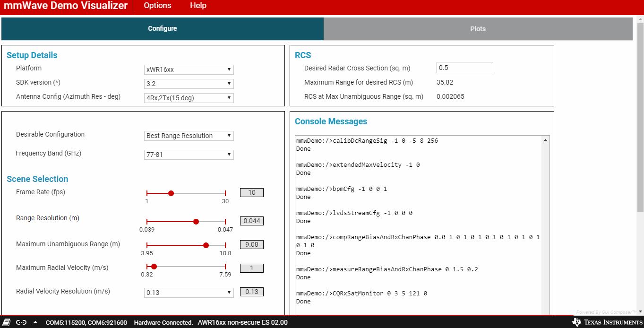This screenshot has height=328, width=644.
Task: Click the console scrollbar up arrow
Action: (x=545, y=139)
